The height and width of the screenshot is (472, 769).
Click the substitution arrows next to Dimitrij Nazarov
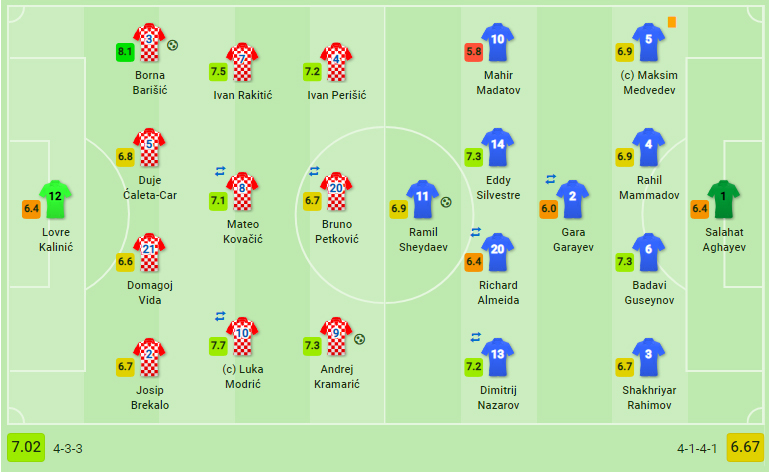[x=476, y=336]
